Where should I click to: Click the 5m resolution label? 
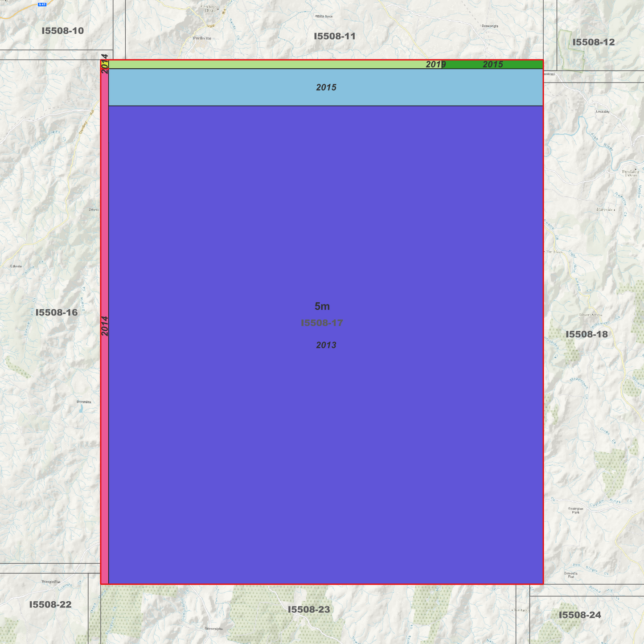tap(322, 306)
